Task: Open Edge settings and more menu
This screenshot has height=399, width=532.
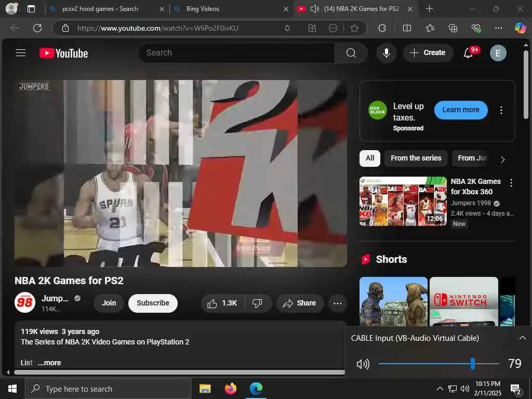Action: 498,28
